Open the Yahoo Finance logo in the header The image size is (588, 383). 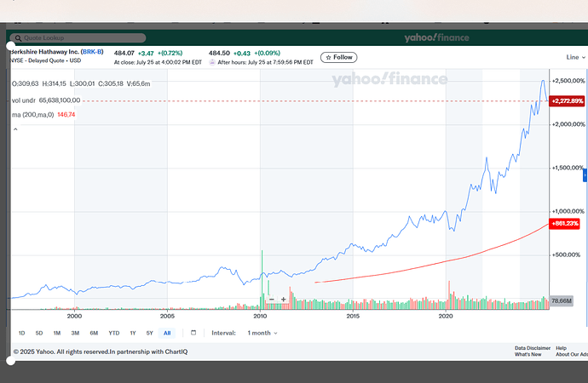[x=436, y=37]
